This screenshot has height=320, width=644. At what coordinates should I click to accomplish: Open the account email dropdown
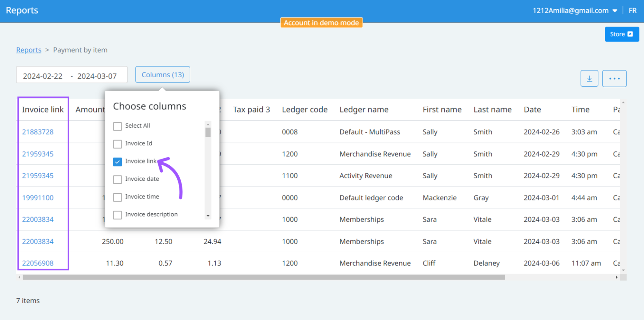(x=575, y=11)
